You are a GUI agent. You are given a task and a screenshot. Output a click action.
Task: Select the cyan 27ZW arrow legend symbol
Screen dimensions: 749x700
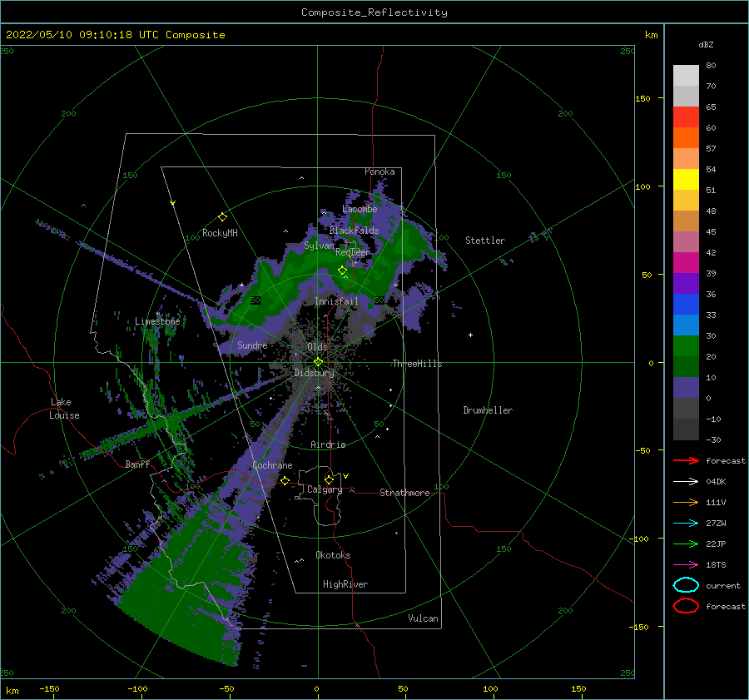point(686,523)
